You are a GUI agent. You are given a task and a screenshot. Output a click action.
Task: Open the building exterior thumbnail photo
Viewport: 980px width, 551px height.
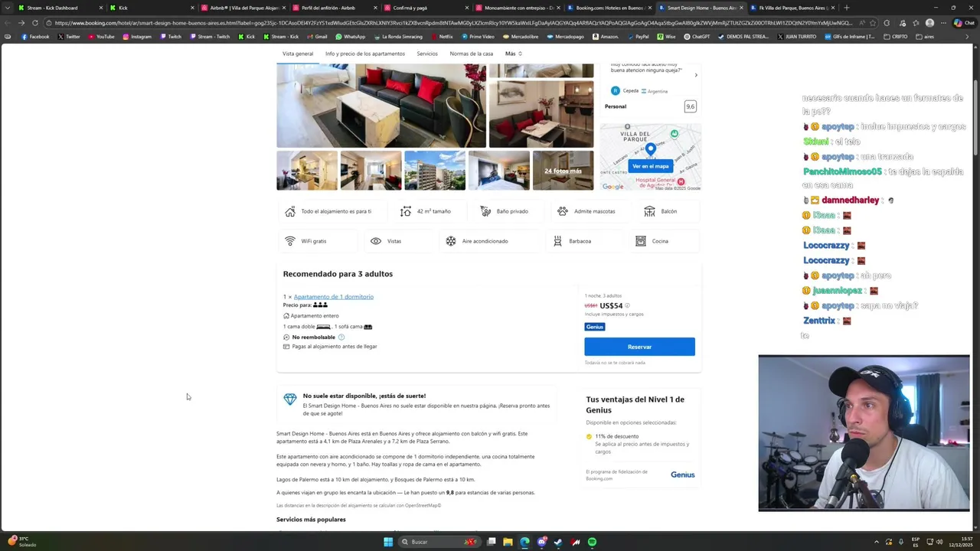pos(434,170)
